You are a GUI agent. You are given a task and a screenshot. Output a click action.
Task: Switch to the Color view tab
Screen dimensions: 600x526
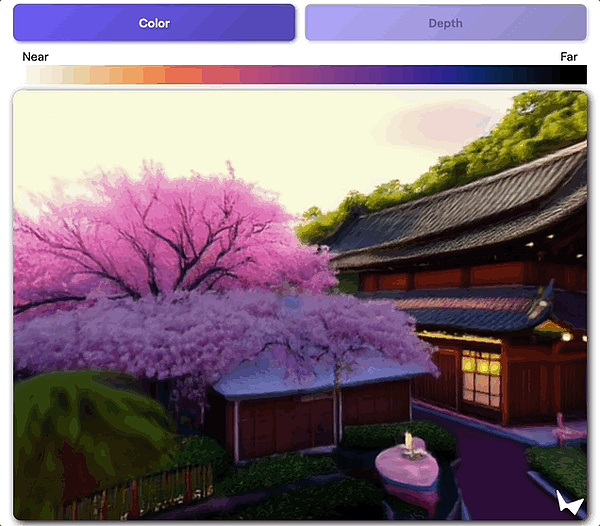[x=154, y=23]
